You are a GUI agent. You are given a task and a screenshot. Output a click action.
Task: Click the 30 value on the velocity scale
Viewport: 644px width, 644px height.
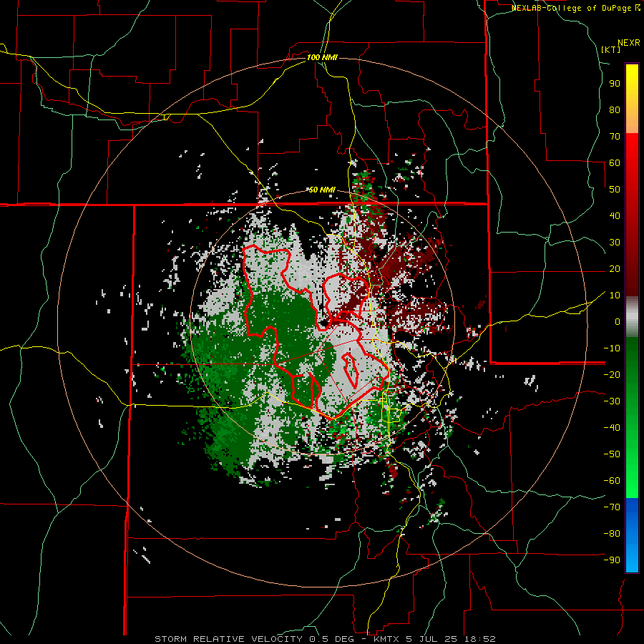tap(615, 243)
